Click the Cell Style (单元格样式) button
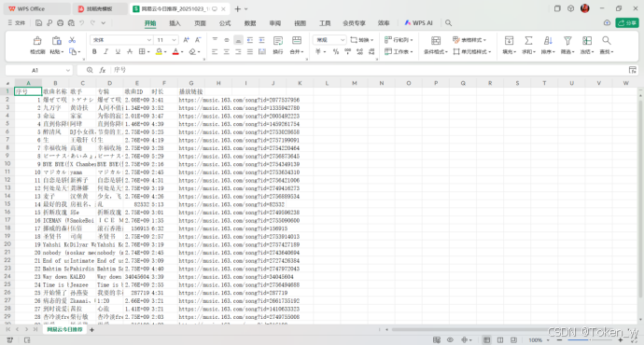This screenshot has width=644, height=345. tap(472, 51)
